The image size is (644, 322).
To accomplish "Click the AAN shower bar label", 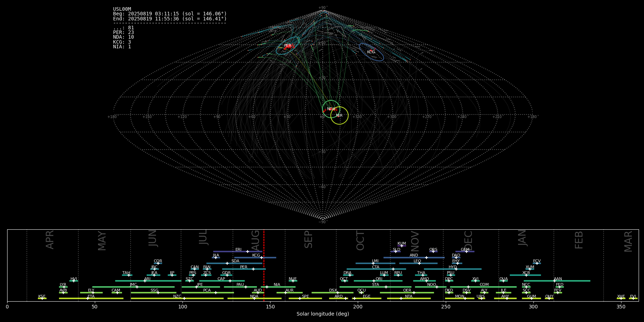I will [x=558, y=279].
